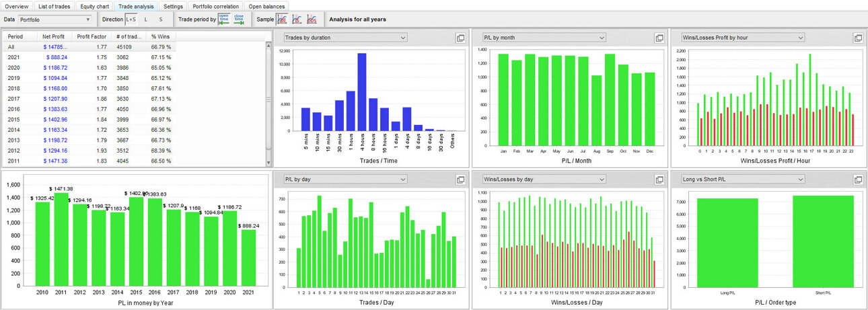
Task: Go to the Settings tab
Action: click(x=173, y=5)
